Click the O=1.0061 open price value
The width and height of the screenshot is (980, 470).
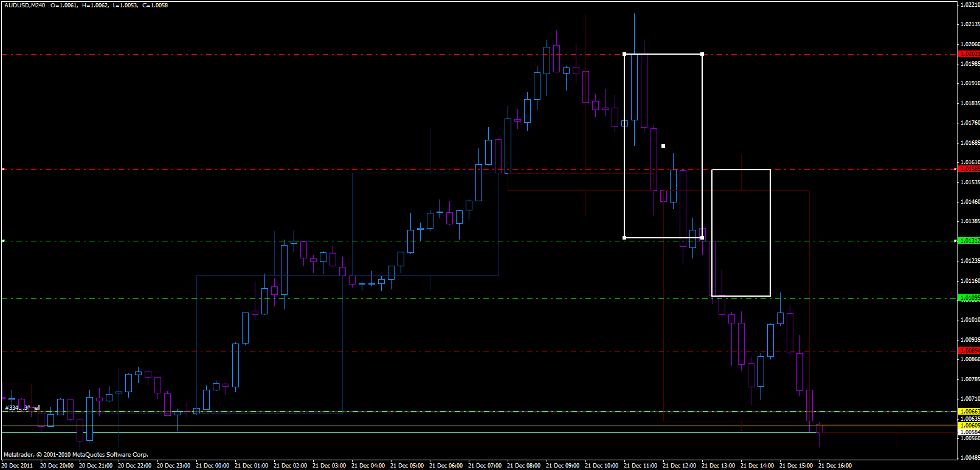click(x=64, y=5)
